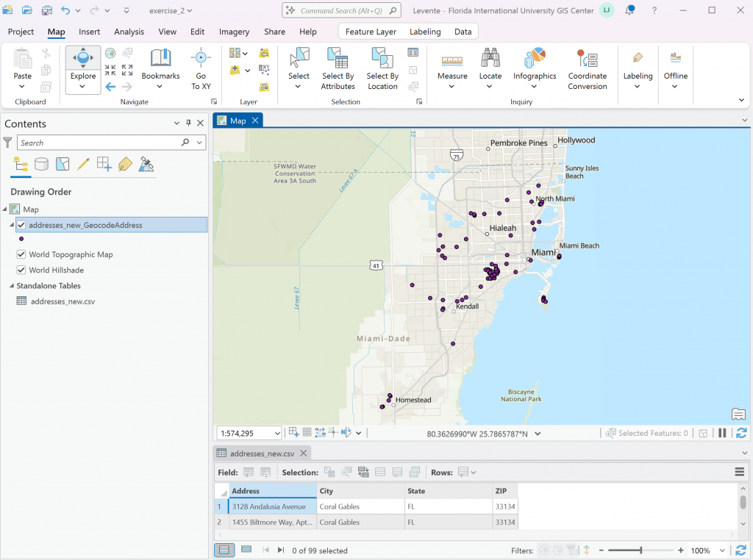Open the notifications bell

(630, 10)
